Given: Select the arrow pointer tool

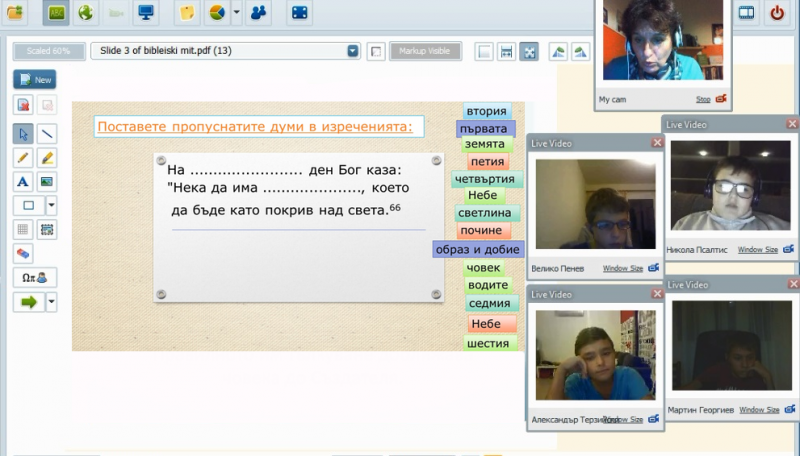Looking at the screenshot, I should pyautogui.click(x=23, y=134).
